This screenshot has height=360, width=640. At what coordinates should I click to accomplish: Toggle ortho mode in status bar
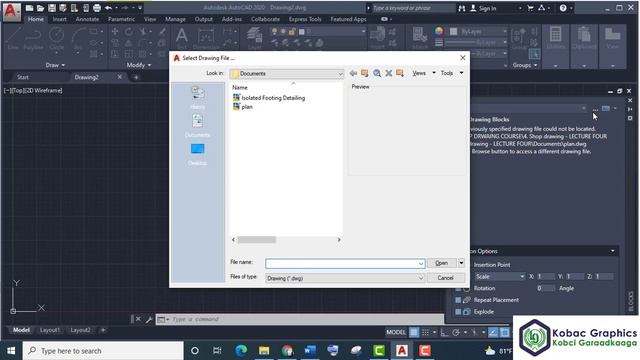(x=444, y=332)
